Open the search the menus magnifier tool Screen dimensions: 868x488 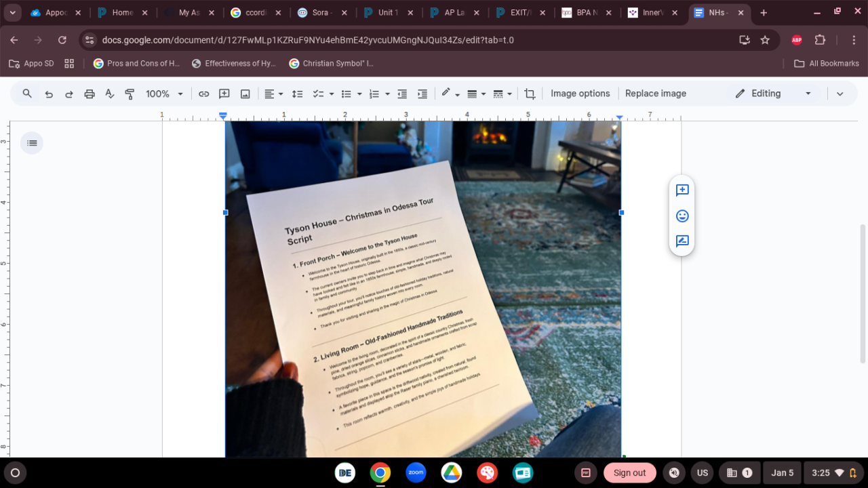pos(27,94)
